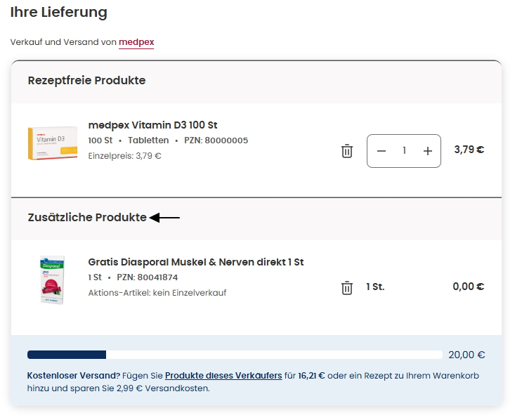Select the 'Tabletten' dosage form text
The height and width of the screenshot is (420, 522).
pyautogui.click(x=148, y=140)
